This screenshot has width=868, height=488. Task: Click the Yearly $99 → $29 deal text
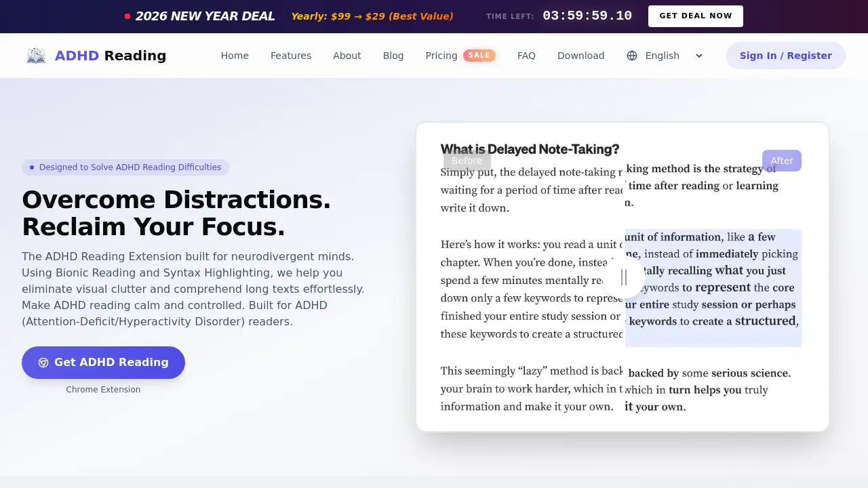click(x=372, y=16)
